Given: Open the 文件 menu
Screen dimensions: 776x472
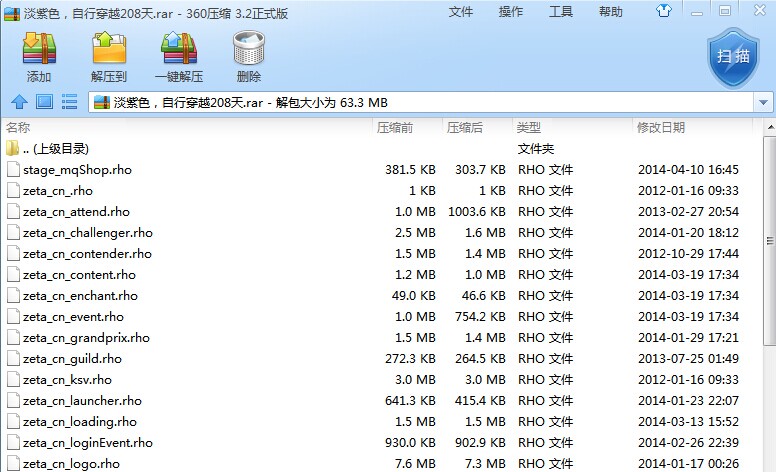Looking at the screenshot, I should pos(461,11).
